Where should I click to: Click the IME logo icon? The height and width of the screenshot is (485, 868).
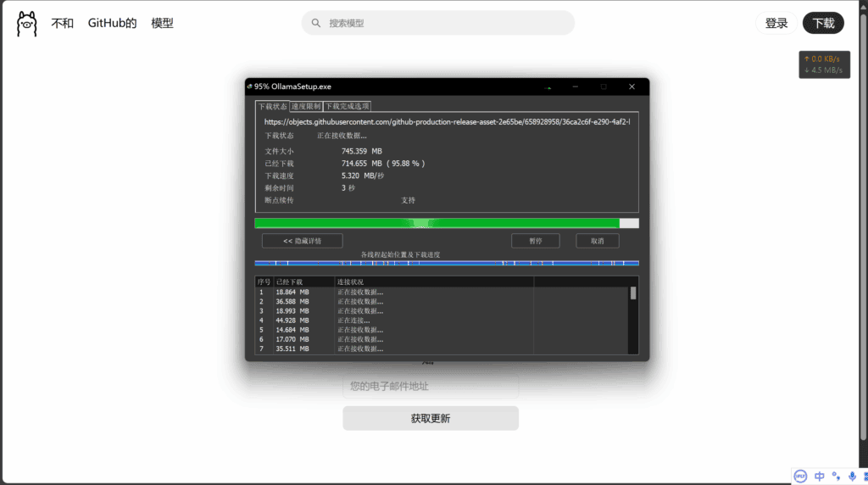(x=801, y=477)
